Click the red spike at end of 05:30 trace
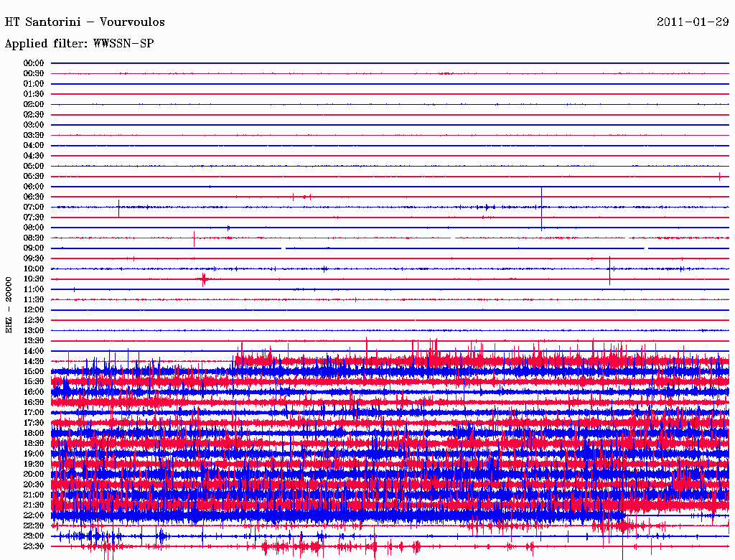Viewport: 735px width, 560px height. click(x=719, y=176)
